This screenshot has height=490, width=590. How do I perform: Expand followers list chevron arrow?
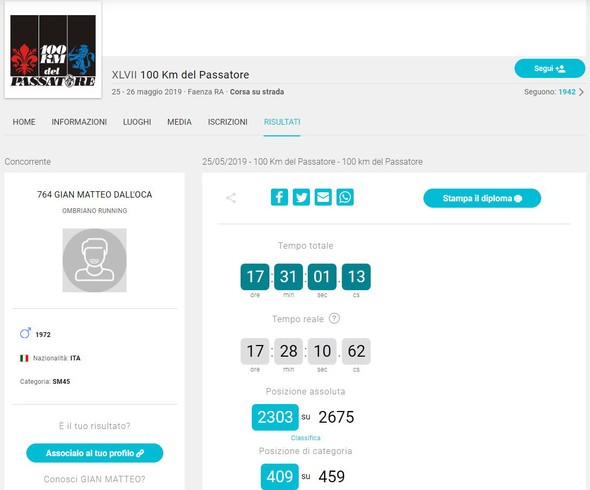tap(581, 92)
